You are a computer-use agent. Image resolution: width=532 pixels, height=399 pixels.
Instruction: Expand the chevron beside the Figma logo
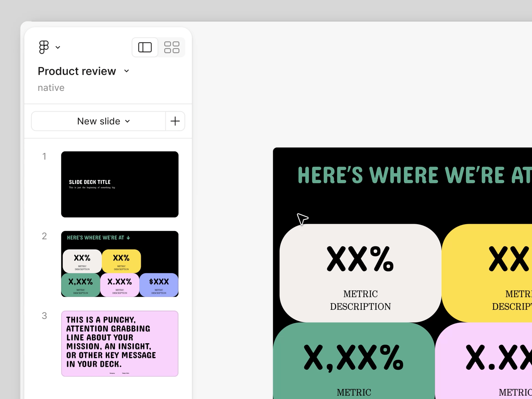(58, 47)
